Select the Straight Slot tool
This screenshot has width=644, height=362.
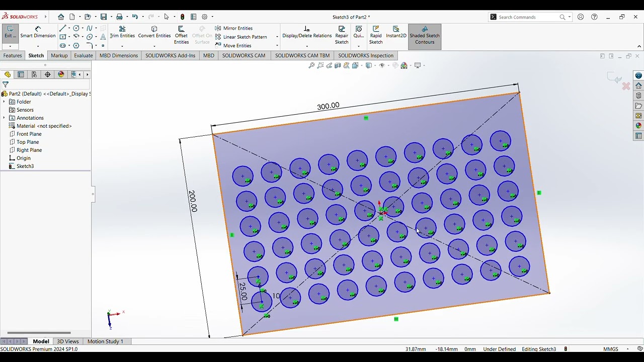(x=62, y=46)
